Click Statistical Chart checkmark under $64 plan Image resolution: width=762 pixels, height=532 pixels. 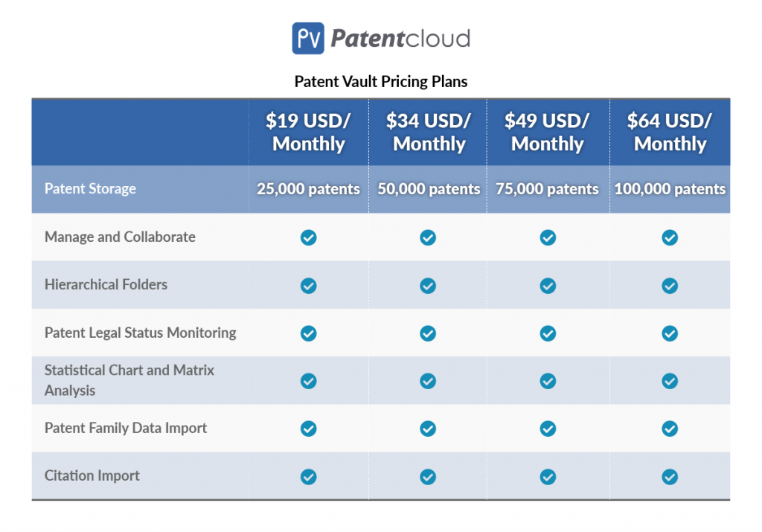670,381
